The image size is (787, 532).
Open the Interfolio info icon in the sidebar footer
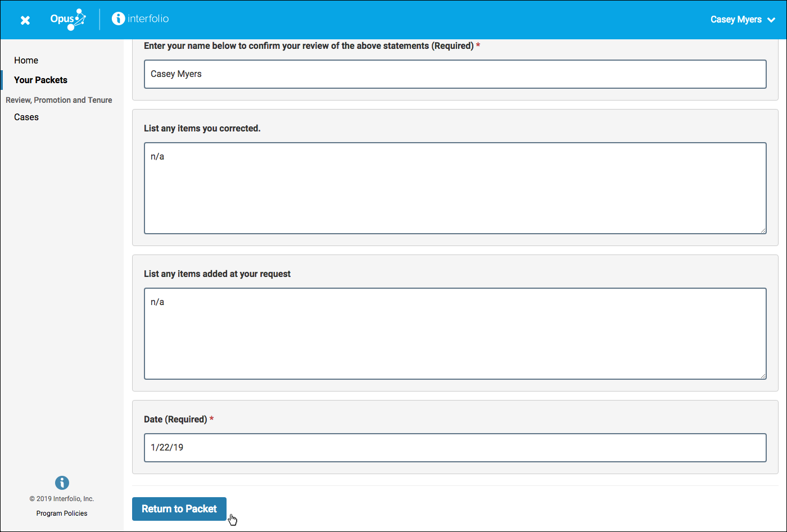tap(62, 483)
